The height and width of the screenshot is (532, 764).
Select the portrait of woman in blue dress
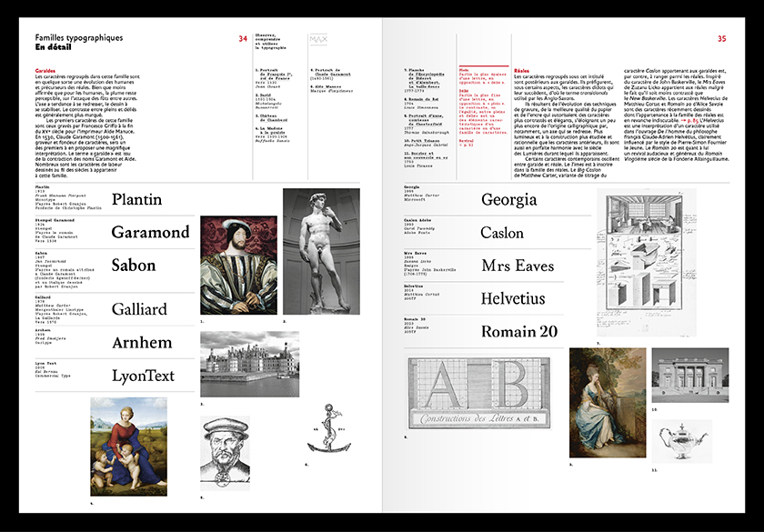point(608,403)
